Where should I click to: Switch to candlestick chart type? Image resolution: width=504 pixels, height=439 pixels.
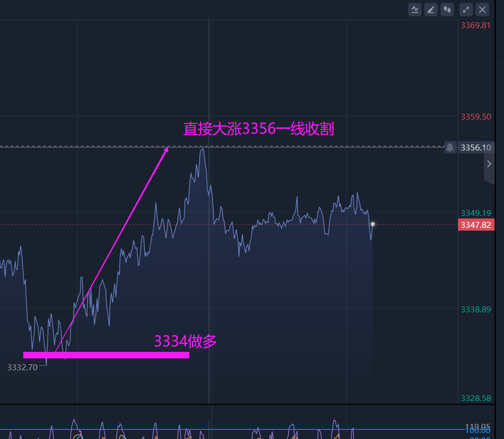tap(447, 9)
